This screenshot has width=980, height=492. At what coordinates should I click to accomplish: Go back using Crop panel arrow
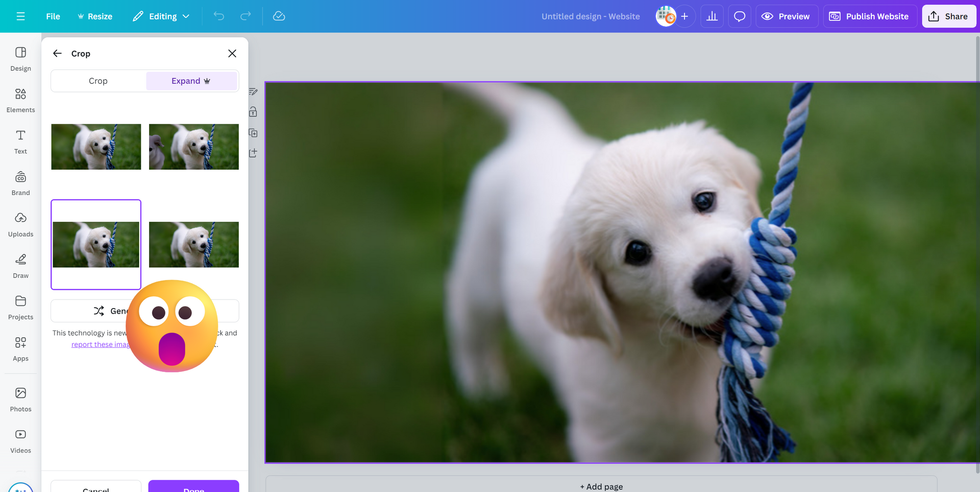[x=57, y=54]
